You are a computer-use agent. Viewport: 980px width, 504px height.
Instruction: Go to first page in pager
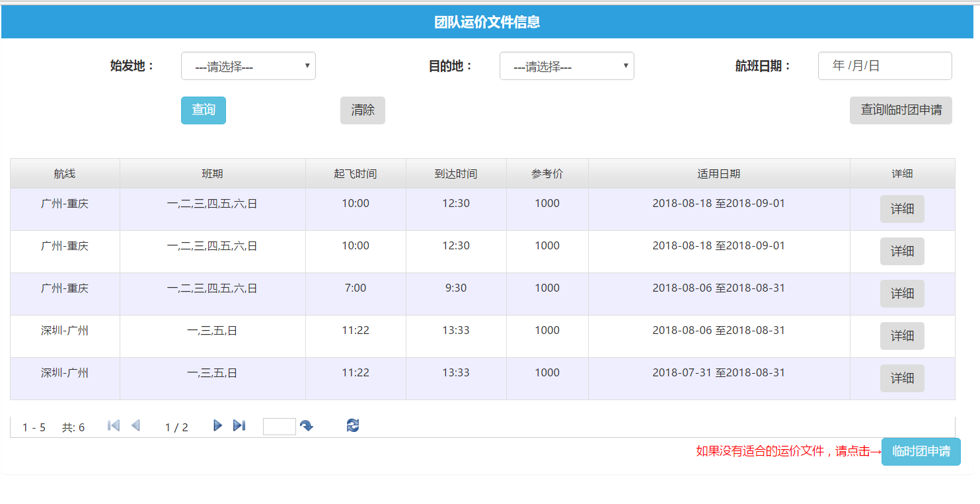click(114, 426)
